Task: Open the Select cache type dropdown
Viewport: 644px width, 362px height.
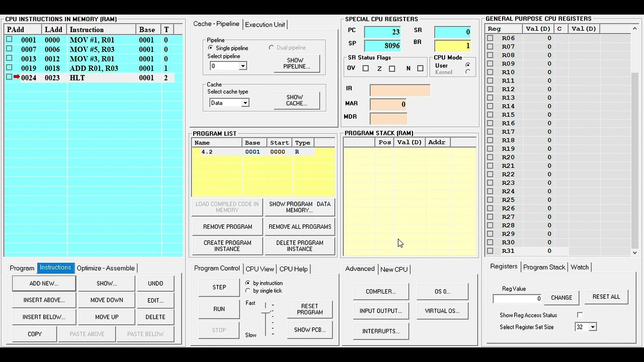Action: (x=245, y=103)
